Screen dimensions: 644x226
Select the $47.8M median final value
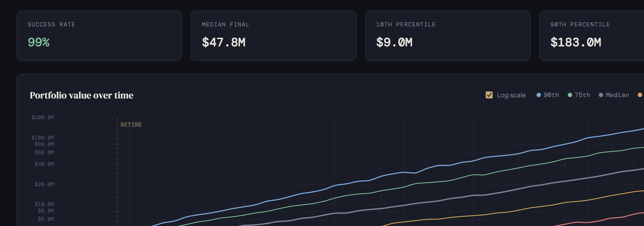click(224, 42)
